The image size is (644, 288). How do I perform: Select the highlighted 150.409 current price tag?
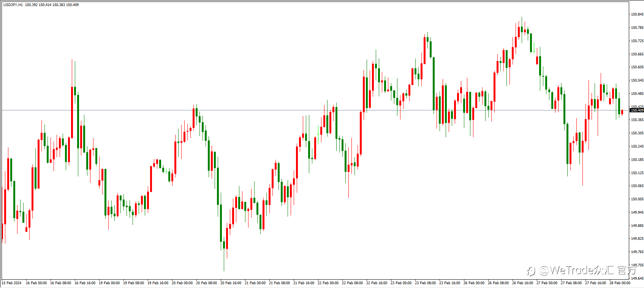tap(637, 110)
